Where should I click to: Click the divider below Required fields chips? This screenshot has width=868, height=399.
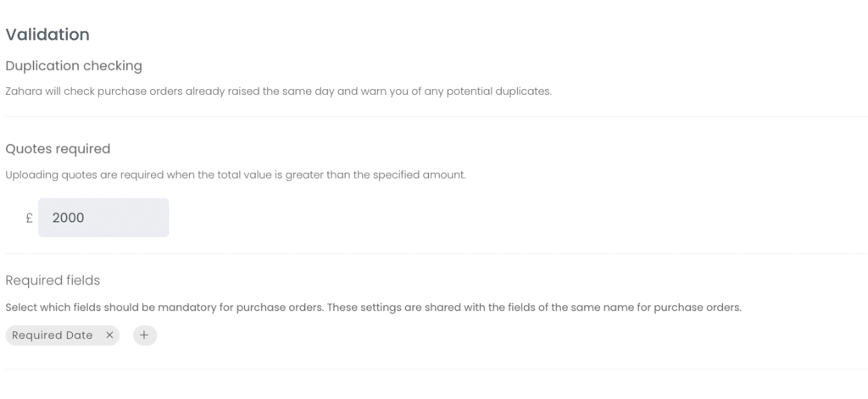click(437, 369)
